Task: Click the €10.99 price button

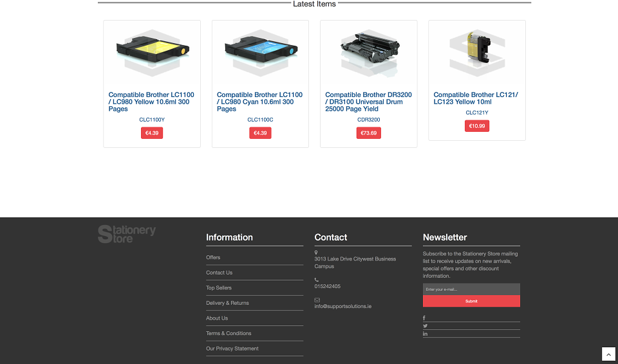Action: [x=477, y=126]
